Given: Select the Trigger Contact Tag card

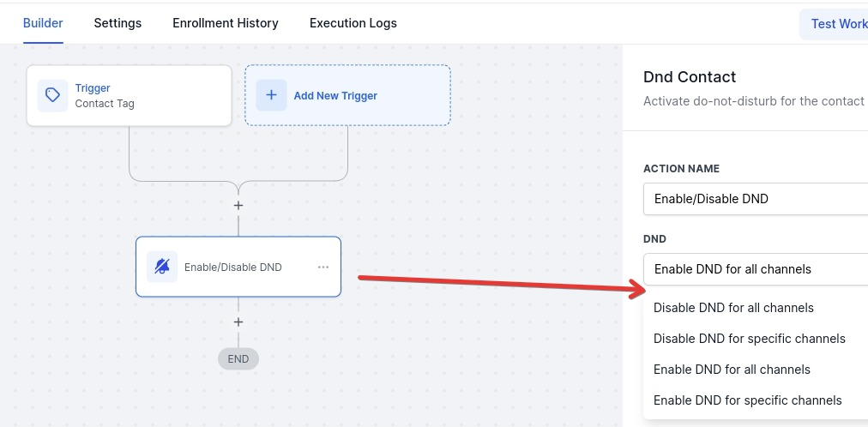Looking at the screenshot, I should tap(129, 95).
